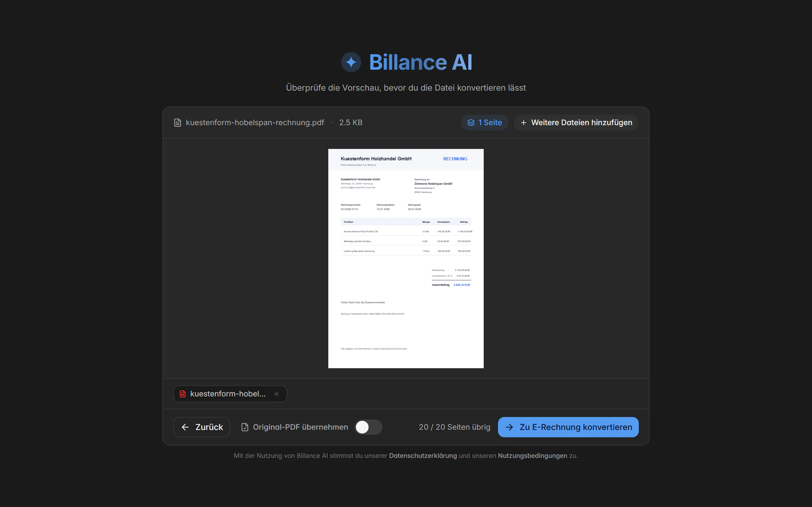The height and width of the screenshot is (507, 812).
Task: Select the kuestenform-hobel file chip
Action: click(x=228, y=394)
